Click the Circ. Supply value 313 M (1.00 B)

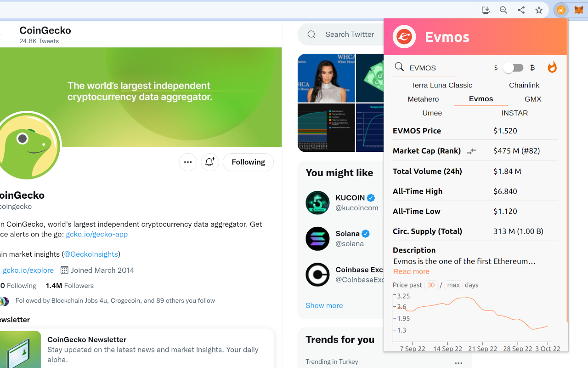tap(518, 231)
